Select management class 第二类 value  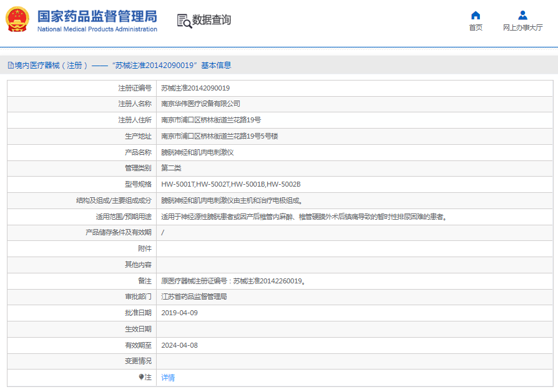[171, 168]
